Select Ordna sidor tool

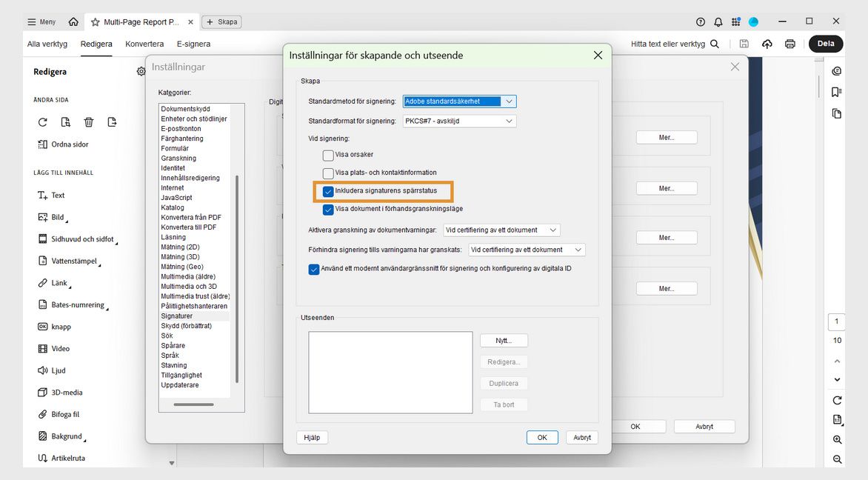62,144
